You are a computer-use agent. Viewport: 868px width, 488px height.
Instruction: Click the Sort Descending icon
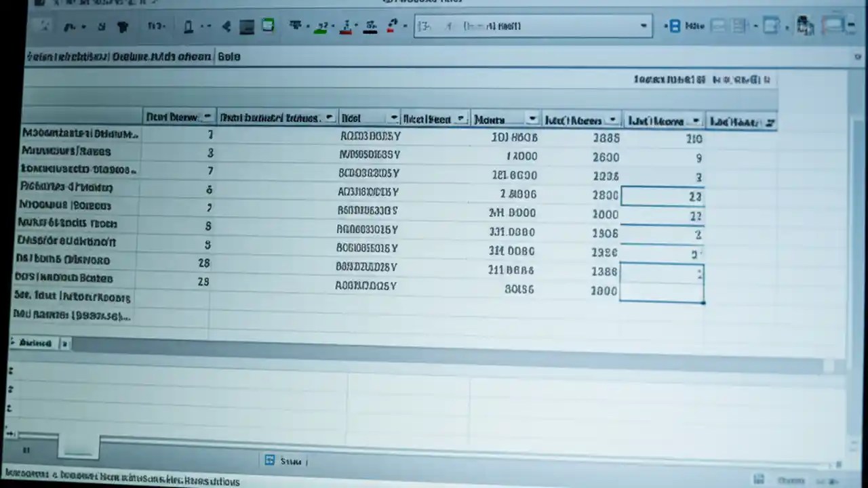346,27
